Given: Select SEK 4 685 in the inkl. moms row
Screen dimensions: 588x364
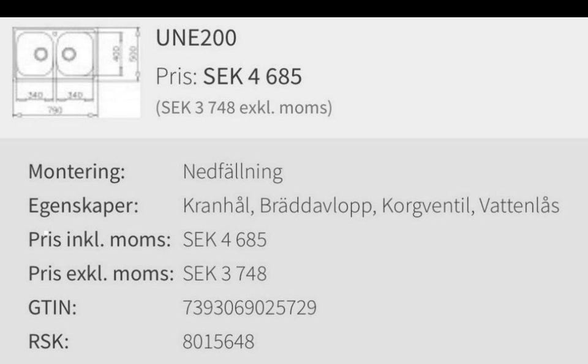Looking at the screenshot, I should [x=225, y=240].
